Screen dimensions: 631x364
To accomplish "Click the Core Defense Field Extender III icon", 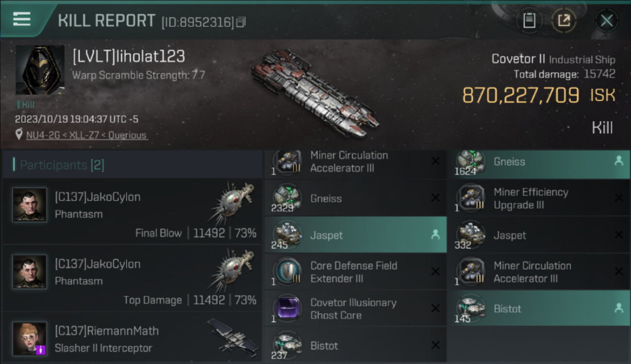I will click(287, 271).
